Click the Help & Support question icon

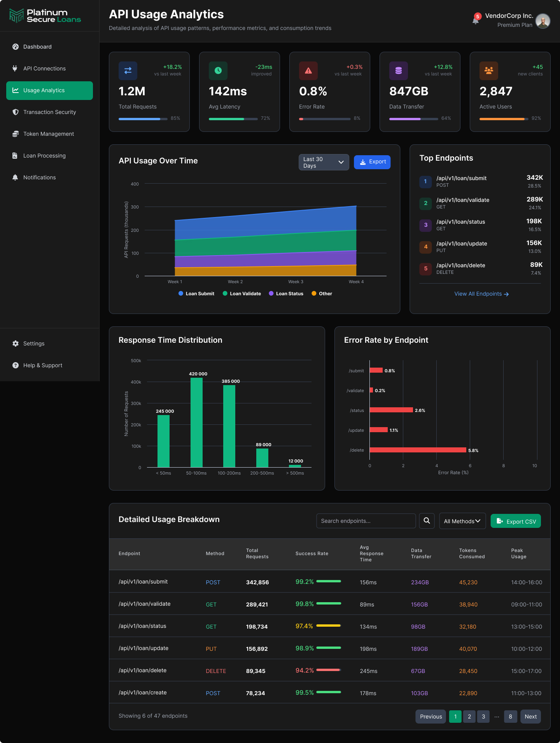pyautogui.click(x=16, y=365)
